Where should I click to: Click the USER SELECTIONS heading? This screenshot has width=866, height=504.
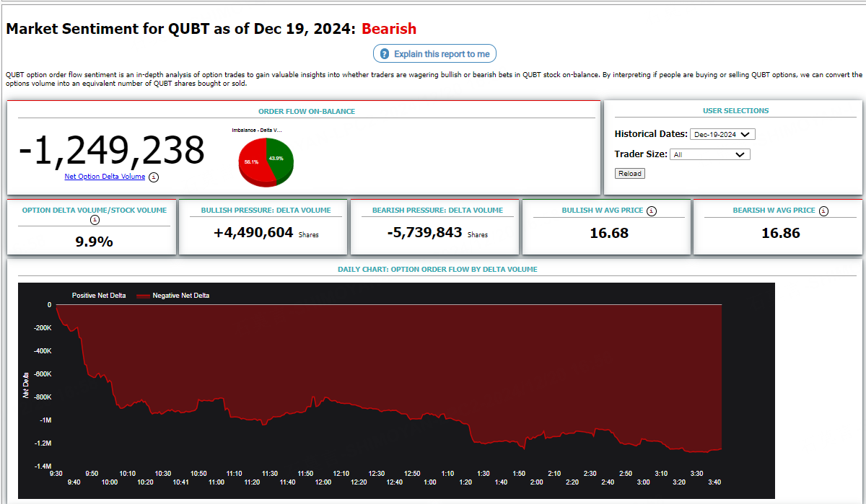[735, 111]
